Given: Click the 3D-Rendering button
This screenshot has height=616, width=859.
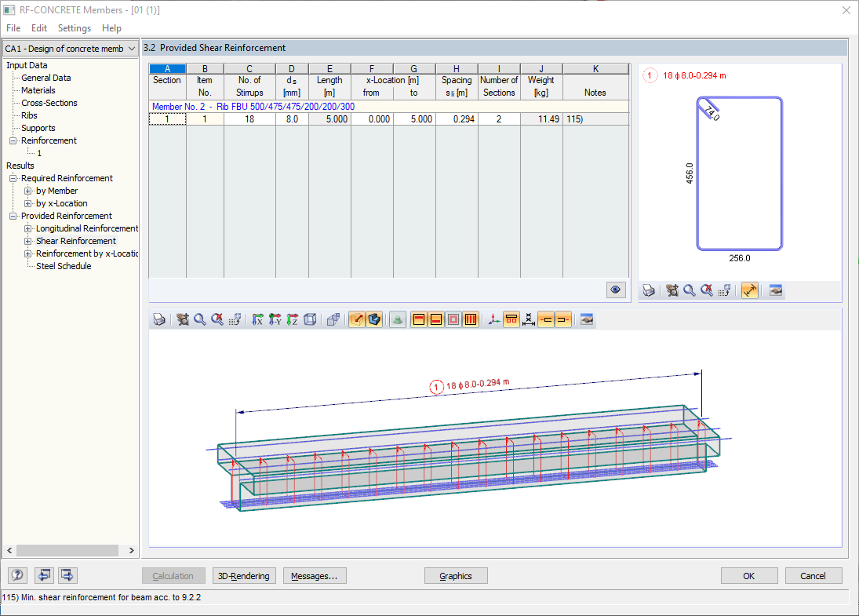Looking at the screenshot, I should pos(244,576).
